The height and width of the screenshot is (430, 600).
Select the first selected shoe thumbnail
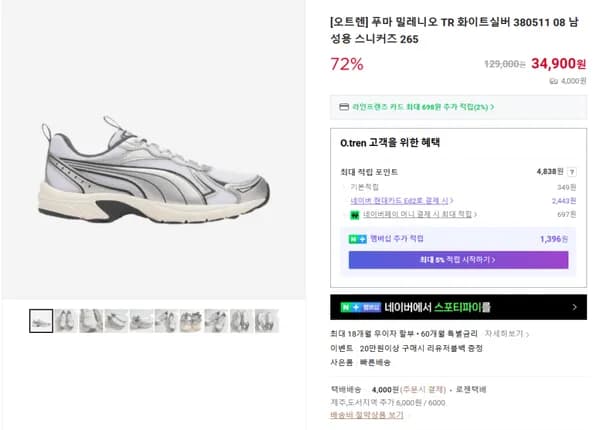click(42, 321)
